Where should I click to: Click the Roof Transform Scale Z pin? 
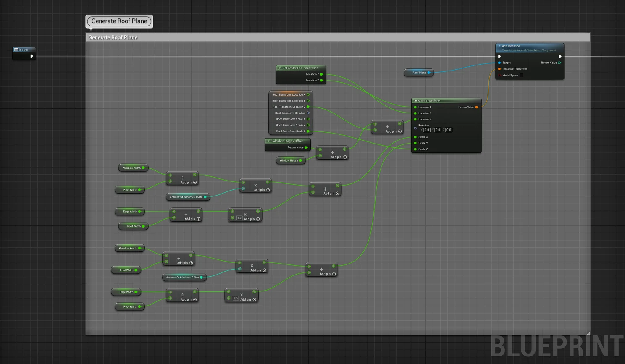(308, 131)
